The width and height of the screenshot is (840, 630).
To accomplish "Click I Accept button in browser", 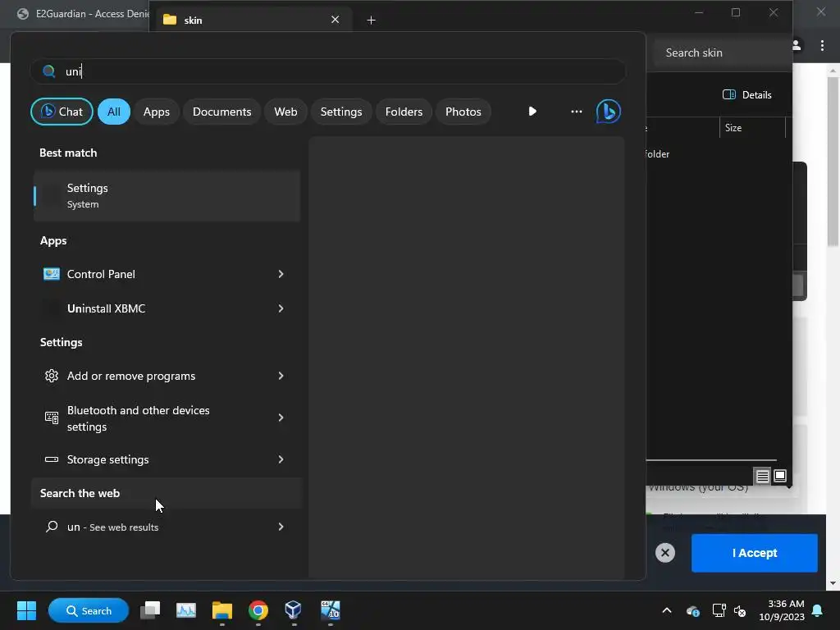I will pos(755,553).
